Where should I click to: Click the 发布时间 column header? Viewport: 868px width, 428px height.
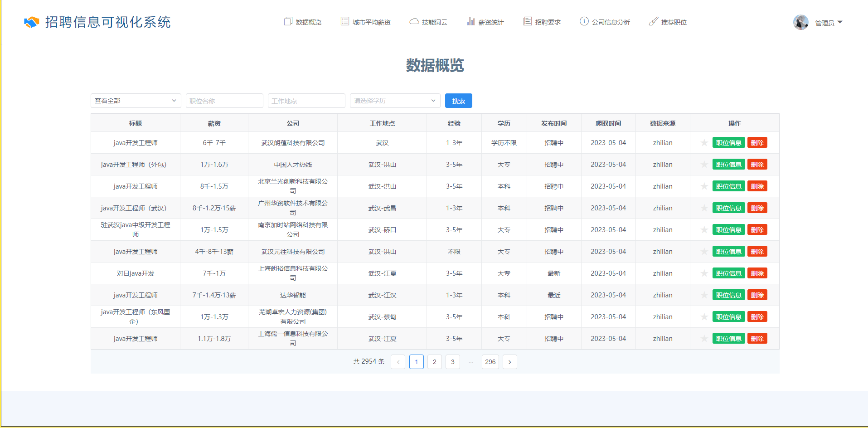[554, 123]
